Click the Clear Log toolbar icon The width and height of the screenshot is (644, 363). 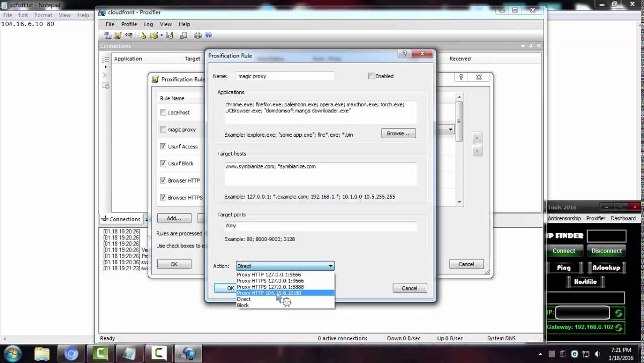click(x=183, y=35)
